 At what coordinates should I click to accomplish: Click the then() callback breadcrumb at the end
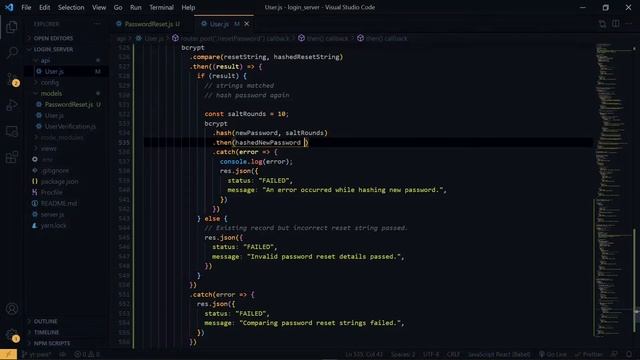click(x=387, y=38)
